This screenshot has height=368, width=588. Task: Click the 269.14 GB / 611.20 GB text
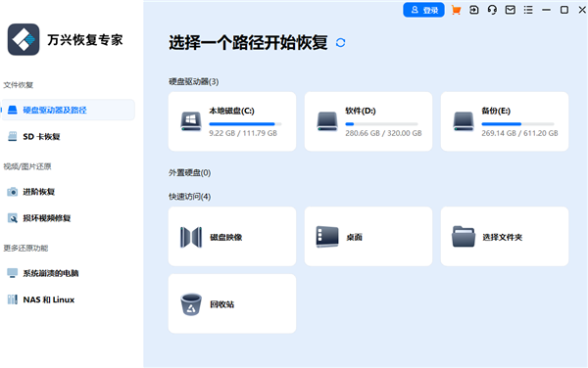point(519,133)
